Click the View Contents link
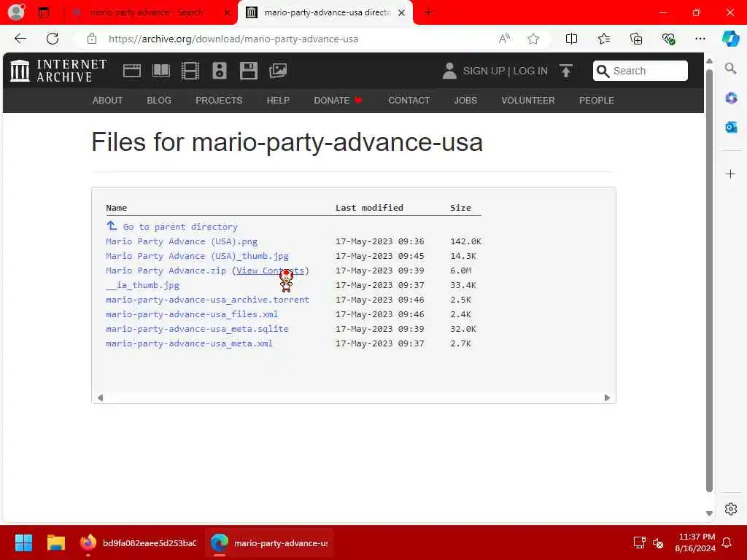Viewport: 747px width, 560px height. coord(270,271)
